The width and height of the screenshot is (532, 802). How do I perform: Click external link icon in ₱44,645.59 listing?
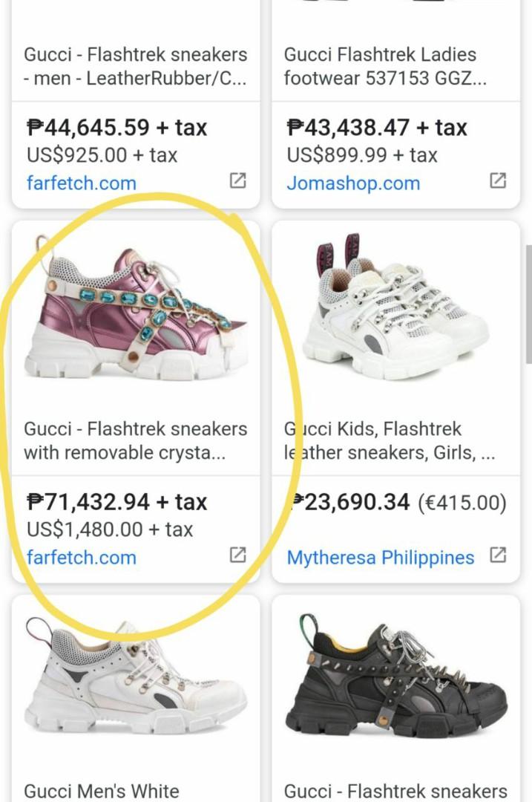pyautogui.click(x=237, y=180)
